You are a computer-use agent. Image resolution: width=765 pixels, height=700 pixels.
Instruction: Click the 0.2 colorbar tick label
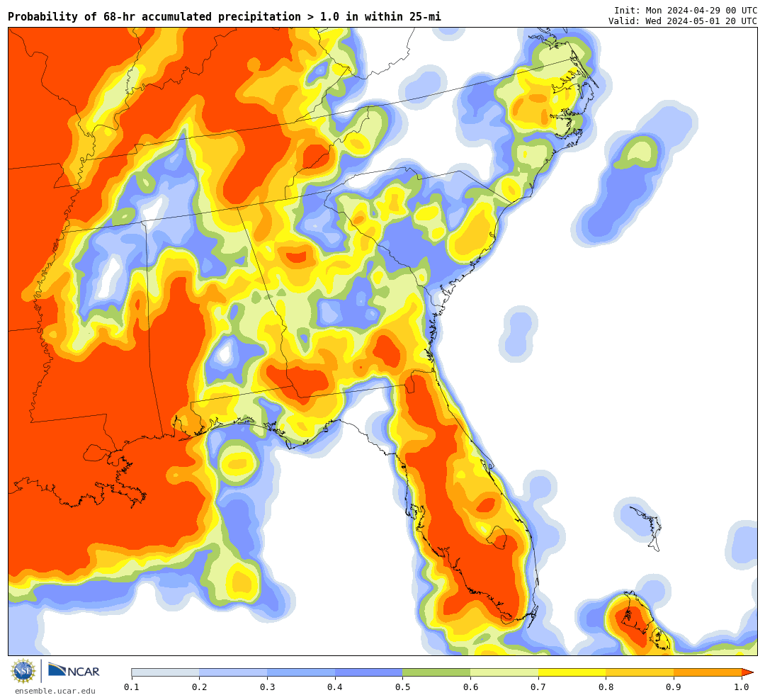(x=200, y=687)
